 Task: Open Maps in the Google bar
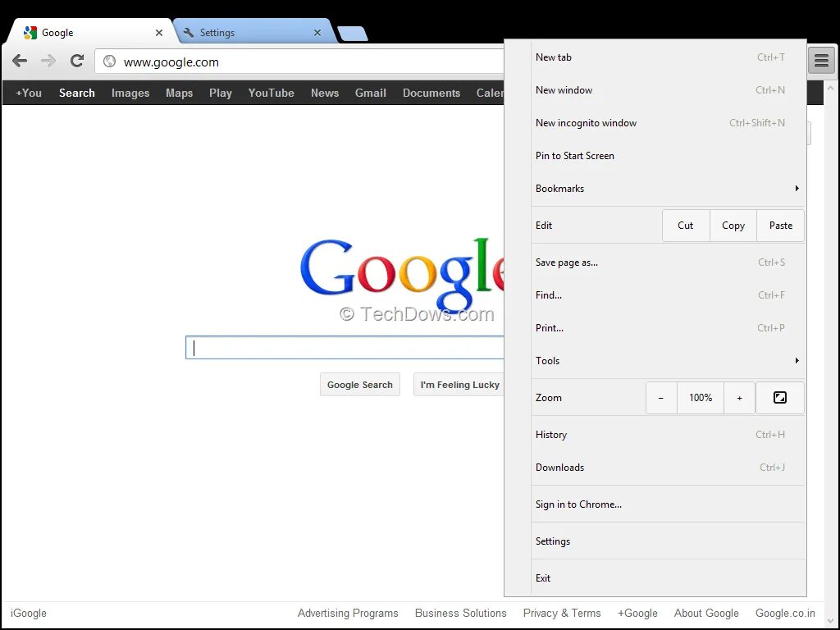[179, 93]
